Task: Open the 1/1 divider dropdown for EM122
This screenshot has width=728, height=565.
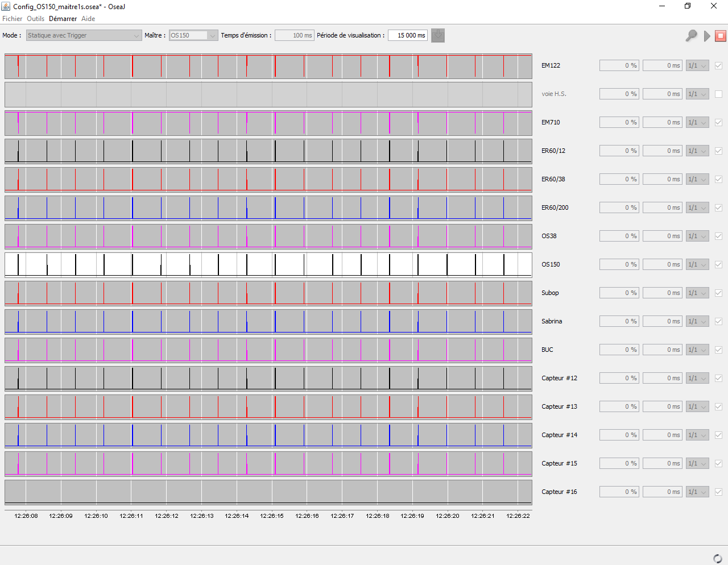Action: click(x=697, y=65)
